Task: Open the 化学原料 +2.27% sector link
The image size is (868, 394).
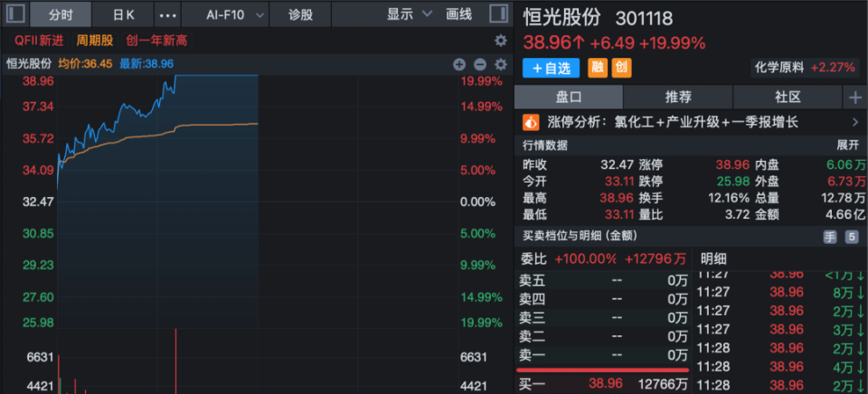Action: [805, 68]
